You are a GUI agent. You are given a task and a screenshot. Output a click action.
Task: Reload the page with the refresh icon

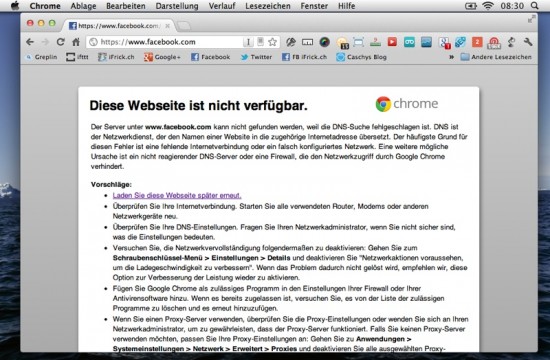pos(61,42)
